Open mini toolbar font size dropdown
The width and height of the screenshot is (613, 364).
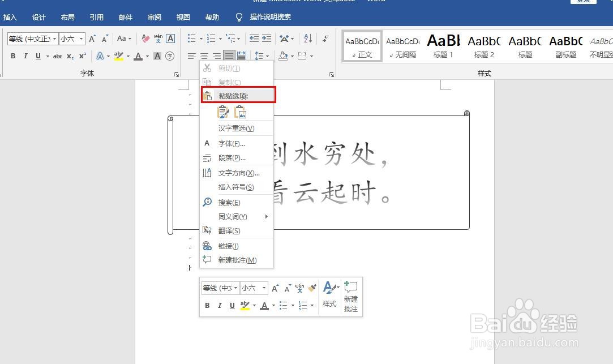(x=264, y=288)
